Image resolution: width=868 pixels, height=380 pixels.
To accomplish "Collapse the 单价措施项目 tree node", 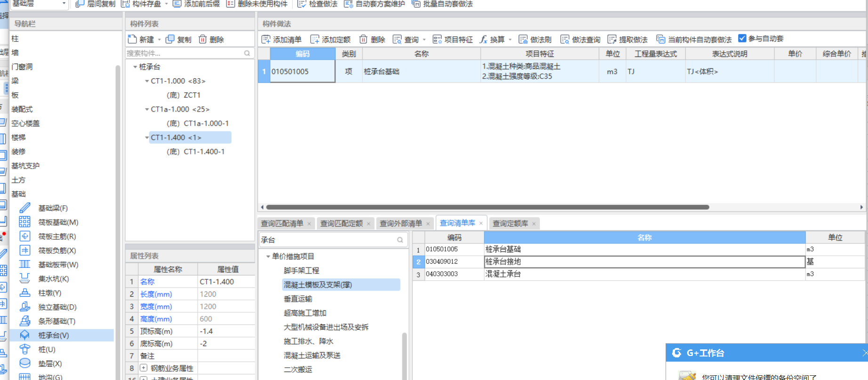I will tap(268, 257).
